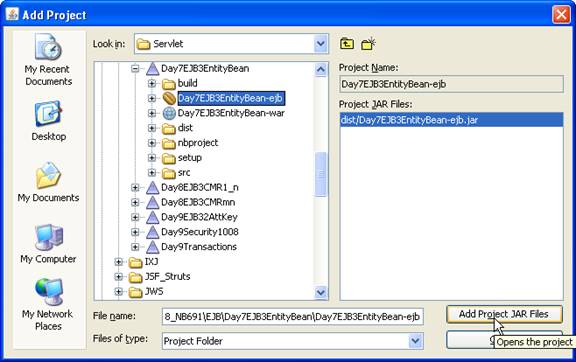This screenshot has width=576, height=362.
Task: Click the Day9Transactions project icon
Action: 152,247
